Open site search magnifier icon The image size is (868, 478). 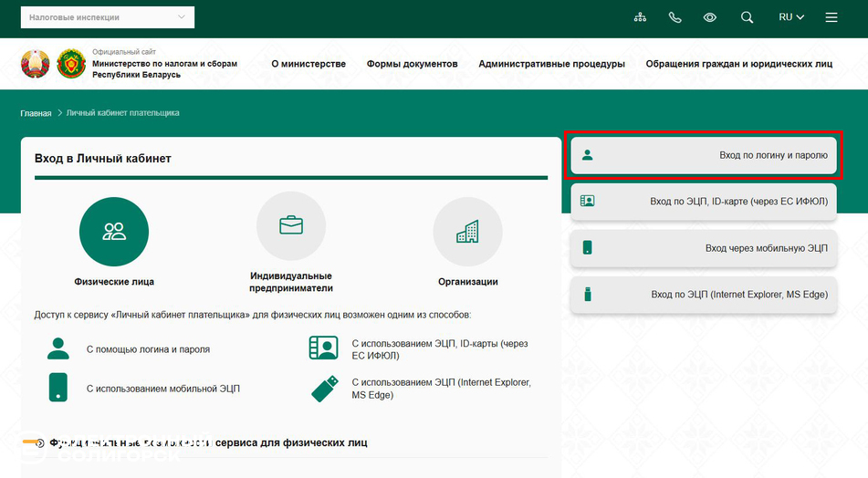[747, 17]
